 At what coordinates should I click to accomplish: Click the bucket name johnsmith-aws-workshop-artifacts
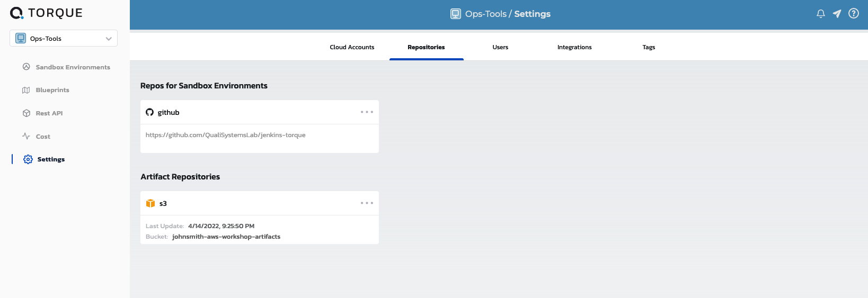pos(226,237)
